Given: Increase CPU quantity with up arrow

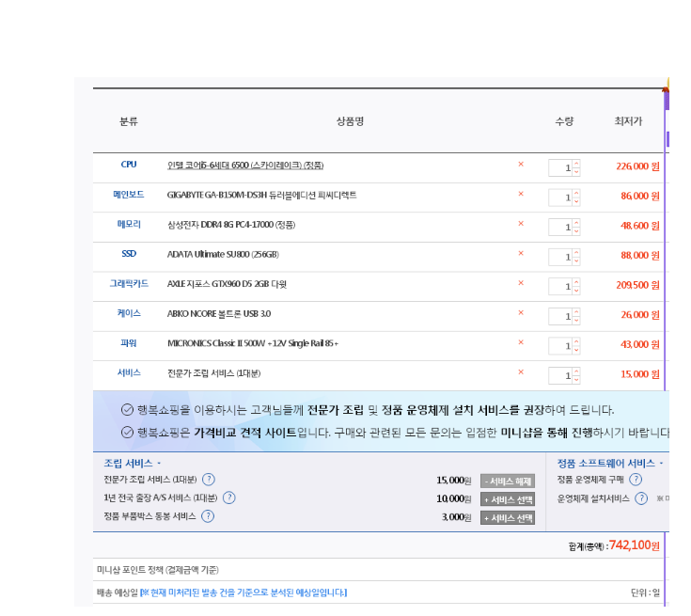Looking at the screenshot, I should coord(576,164).
